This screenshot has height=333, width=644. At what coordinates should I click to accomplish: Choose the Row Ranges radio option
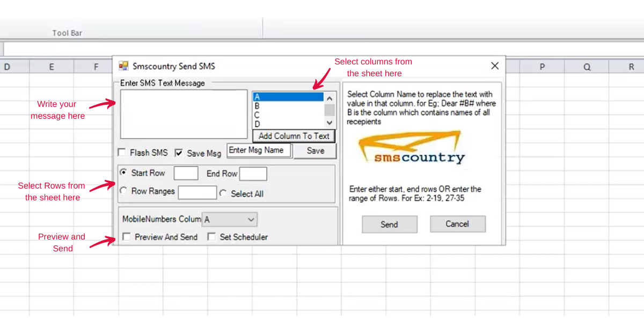[123, 191]
